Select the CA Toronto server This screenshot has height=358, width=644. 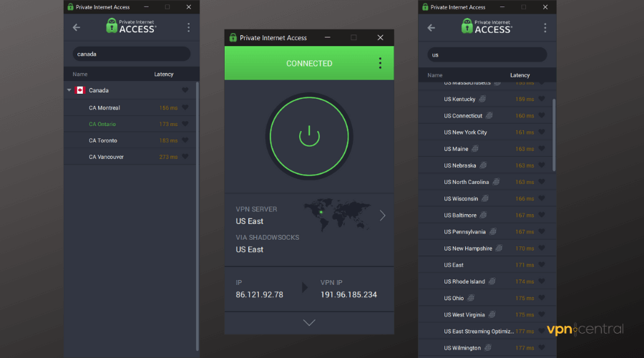(x=103, y=140)
